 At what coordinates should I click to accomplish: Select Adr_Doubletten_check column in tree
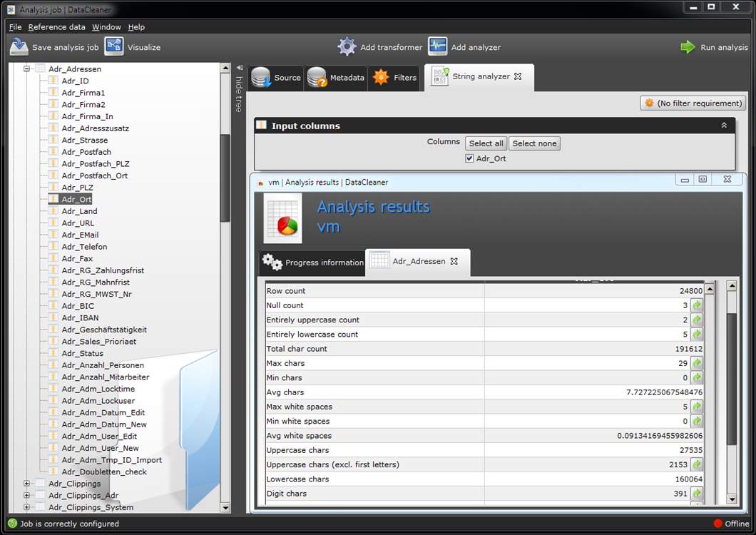(104, 472)
